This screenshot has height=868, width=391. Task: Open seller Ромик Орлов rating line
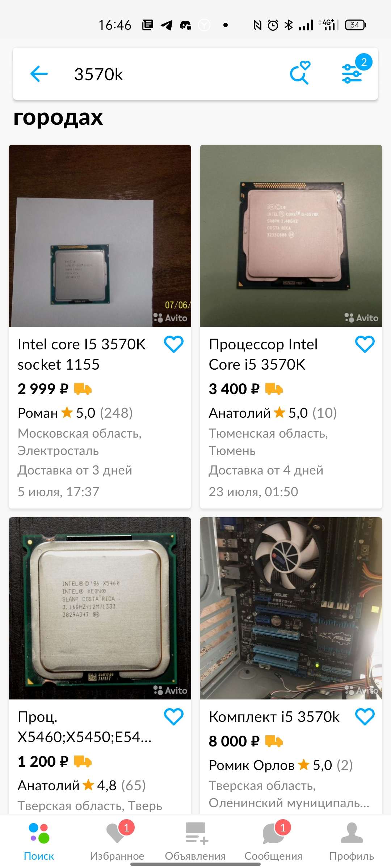tap(281, 765)
